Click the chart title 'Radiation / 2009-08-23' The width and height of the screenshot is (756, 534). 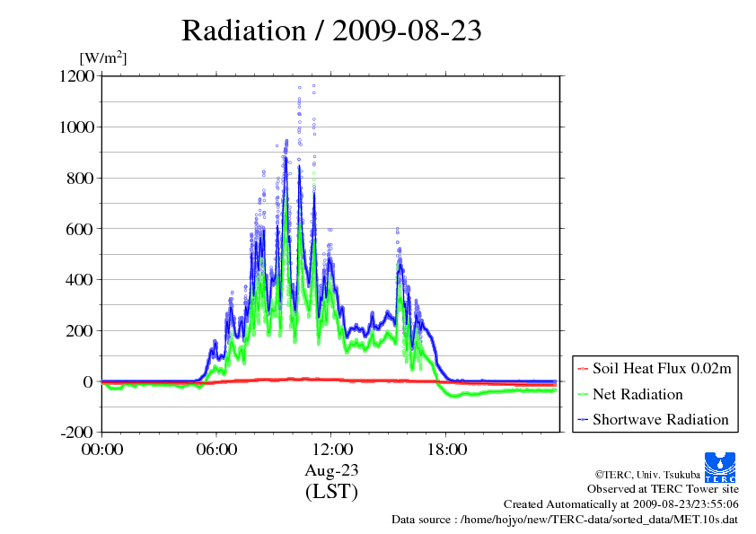(331, 31)
